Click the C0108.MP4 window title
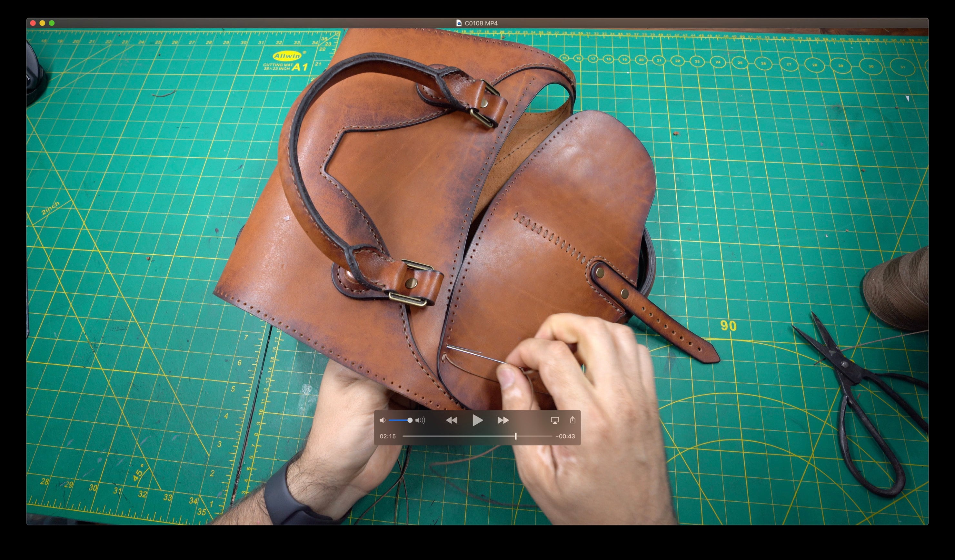Screen dimensions: 955x560 pyautogui.click(x=481, y=23)
